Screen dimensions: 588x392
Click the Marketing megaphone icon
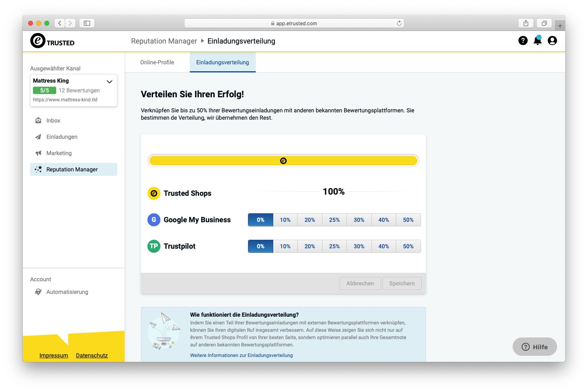pyautogui.click(x=38, y=153)
